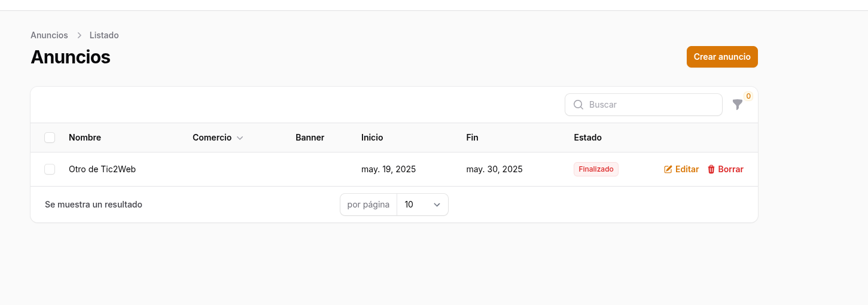Click the Finalizado status badge
This screenshot has width=868, height=305.
[x=596, y=169]
